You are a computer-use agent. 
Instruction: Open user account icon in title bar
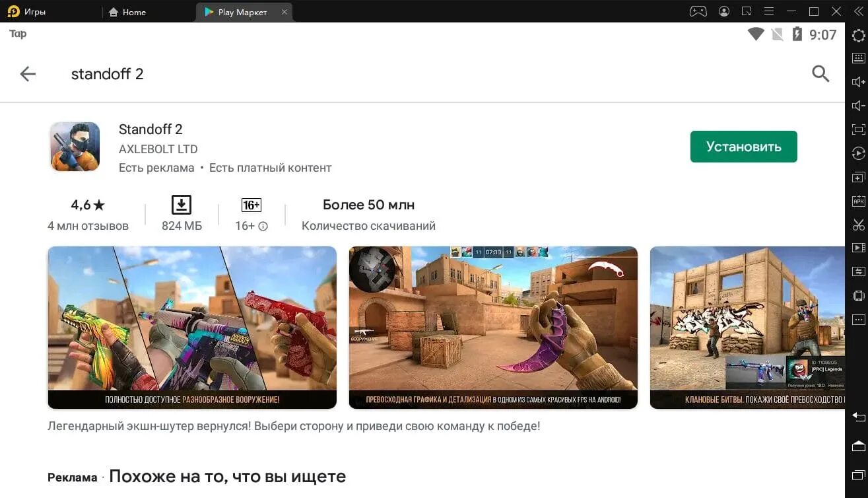coord(725,11)
